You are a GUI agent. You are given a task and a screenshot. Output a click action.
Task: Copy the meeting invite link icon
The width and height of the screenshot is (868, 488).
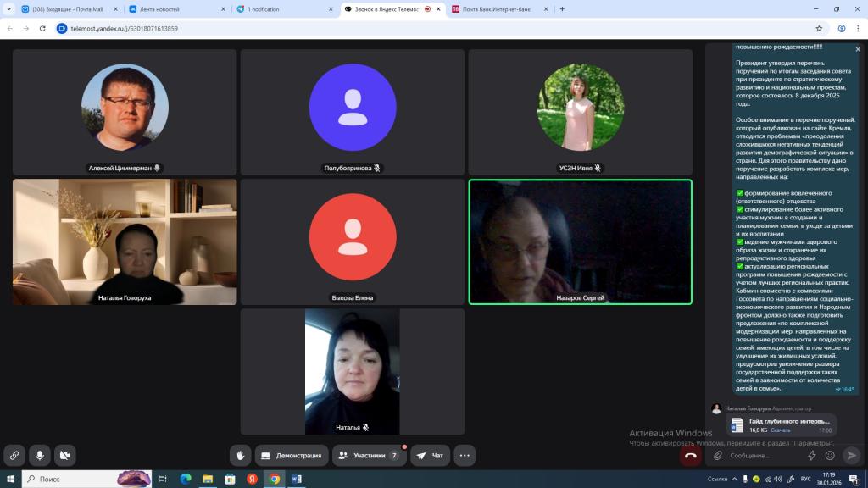point(14,455)
